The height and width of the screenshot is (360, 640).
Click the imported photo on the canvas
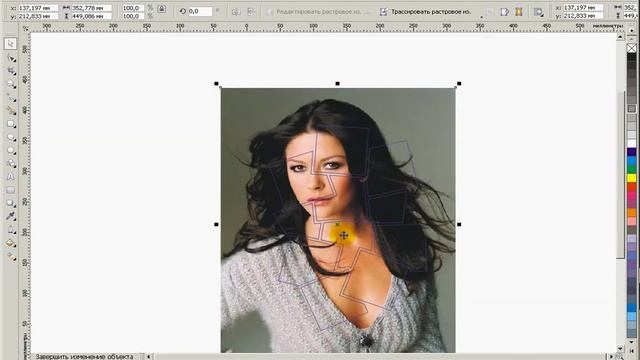[x=338, y=220]
